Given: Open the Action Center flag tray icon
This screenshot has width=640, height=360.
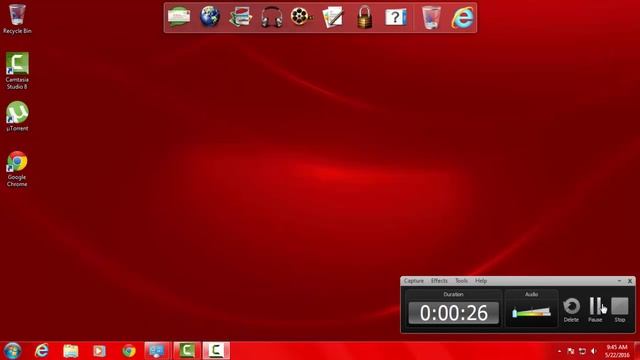Looking at the screenshot, I should 571,351.
